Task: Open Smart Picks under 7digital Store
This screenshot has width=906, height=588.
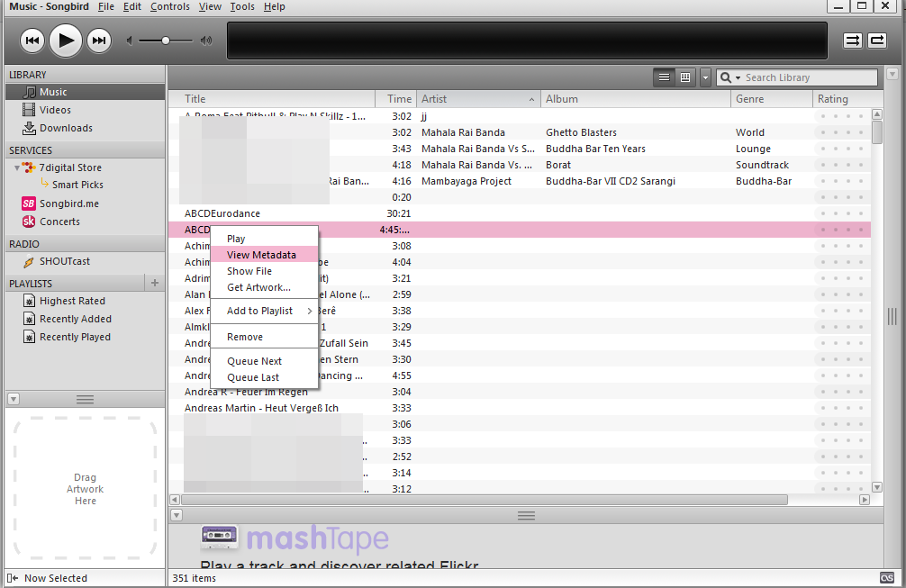Action: tap(77, 185)
